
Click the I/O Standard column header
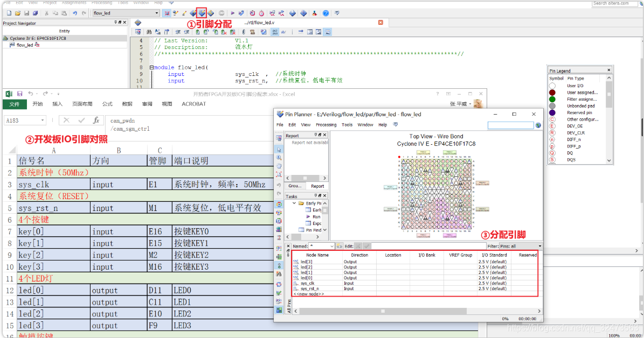[x=494, y=255]
